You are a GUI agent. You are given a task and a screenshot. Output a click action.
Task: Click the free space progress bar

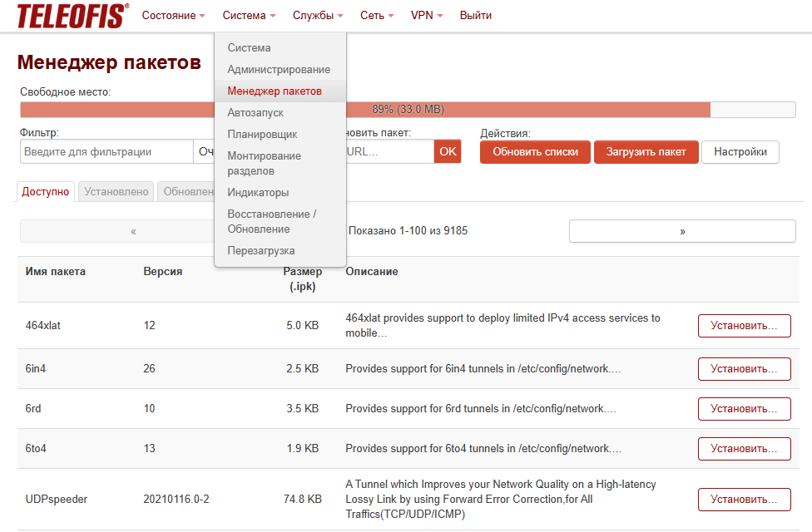[408, 110]
